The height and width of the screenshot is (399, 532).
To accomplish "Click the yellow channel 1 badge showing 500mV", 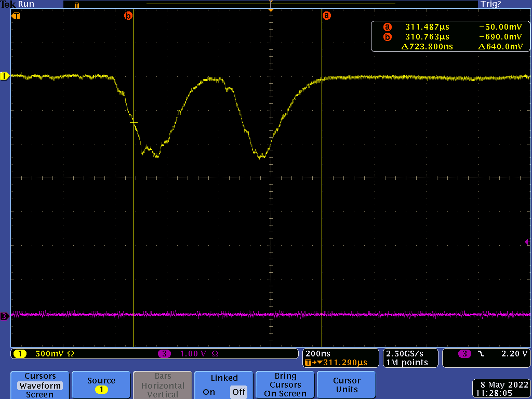I will [x=20, y=354].
